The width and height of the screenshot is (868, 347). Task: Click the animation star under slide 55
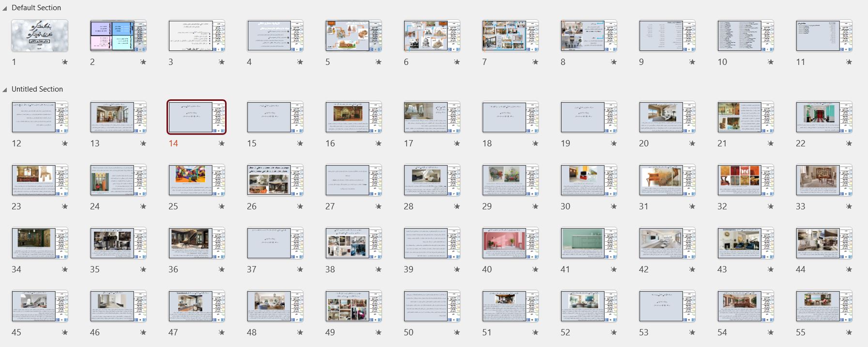(849, 332)
